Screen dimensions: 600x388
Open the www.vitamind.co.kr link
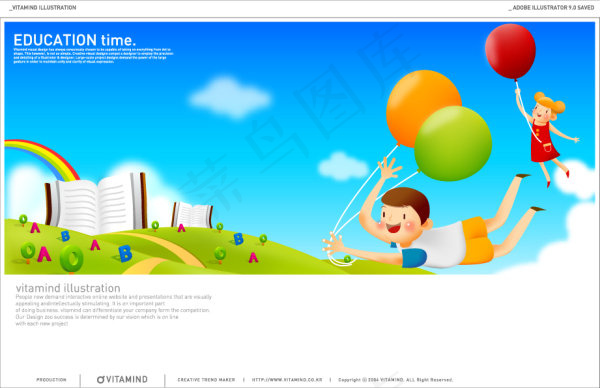287,380
